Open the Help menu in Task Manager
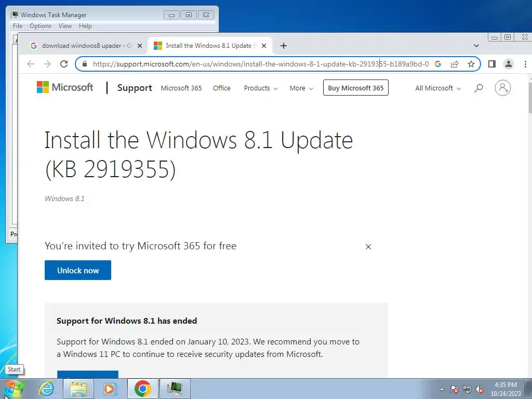 [85, 26]
